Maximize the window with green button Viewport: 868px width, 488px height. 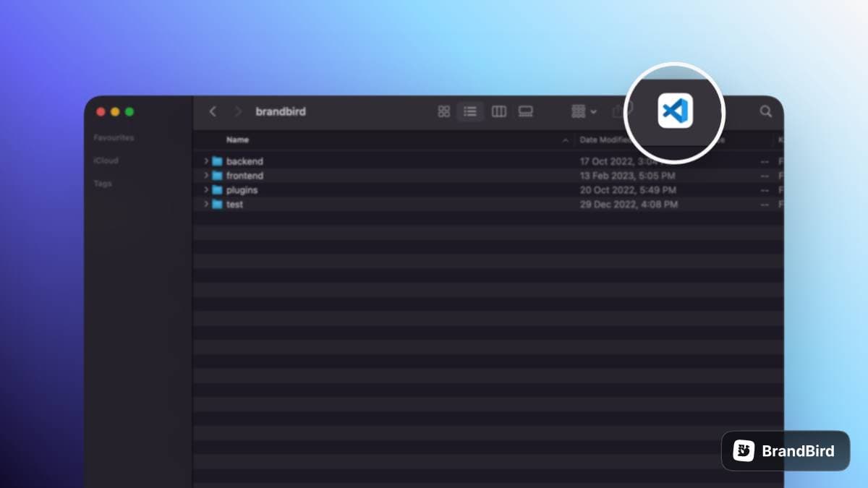pos(129,111)
